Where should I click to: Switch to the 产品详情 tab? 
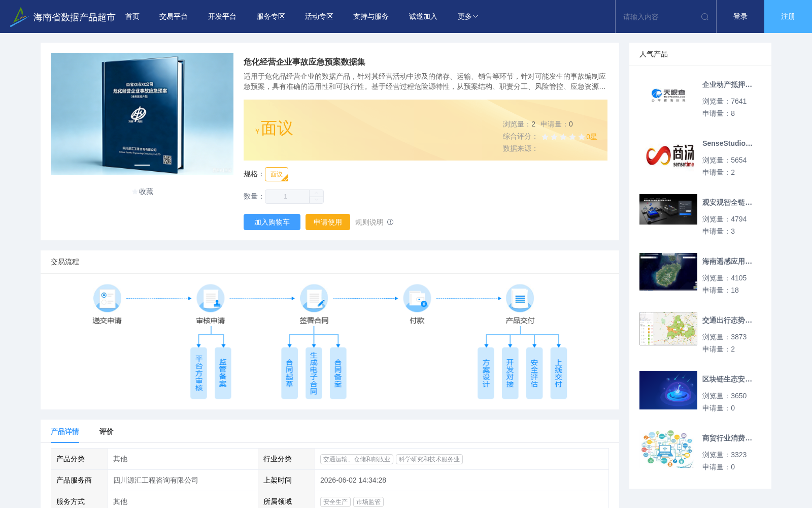65,431
